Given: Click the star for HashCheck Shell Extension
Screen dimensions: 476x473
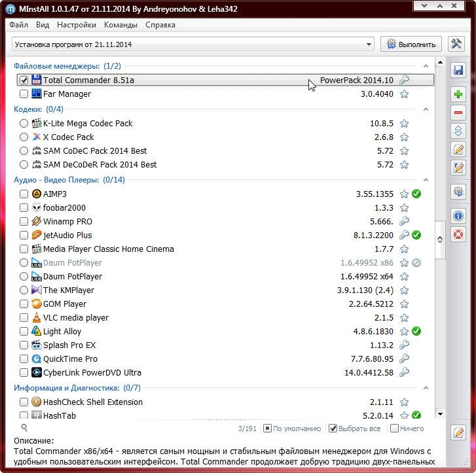Looking at the screenshot, I should pyautogui.click(x=404, y=402).
